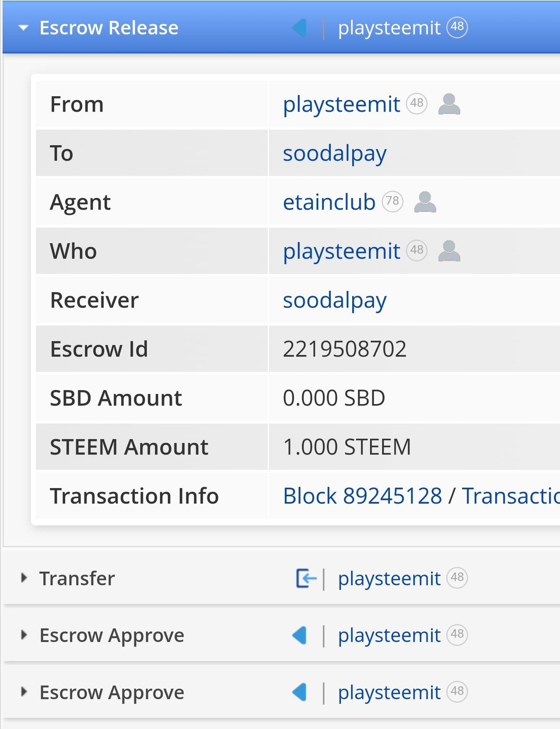Click the blue arrow icon in first Escrow Approve row
The image size is (560, 729).
click(299, 635)
